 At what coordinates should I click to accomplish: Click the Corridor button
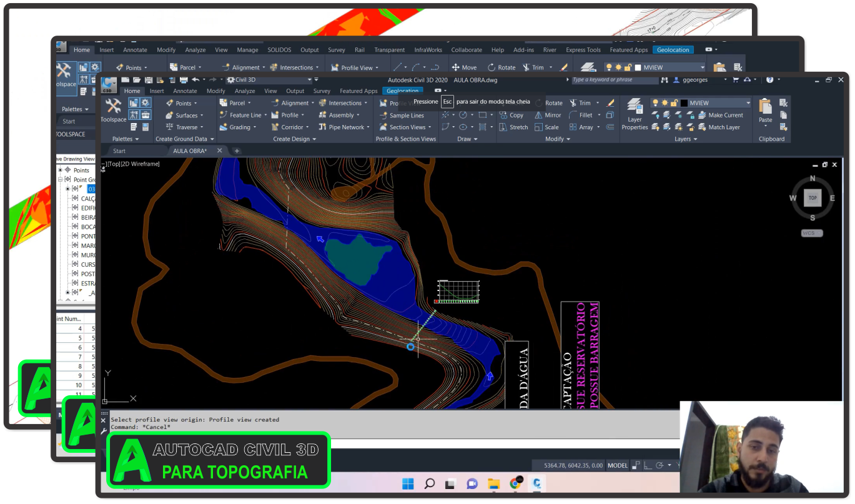292,127
